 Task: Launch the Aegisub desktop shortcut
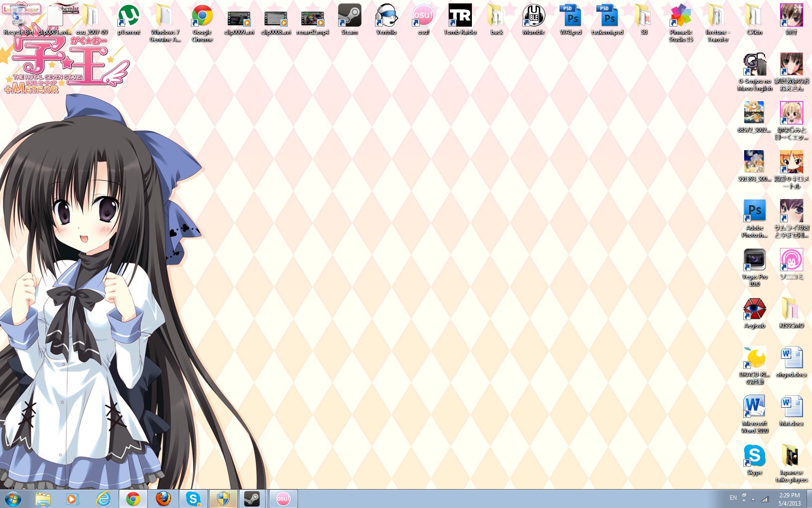[754, 313]
